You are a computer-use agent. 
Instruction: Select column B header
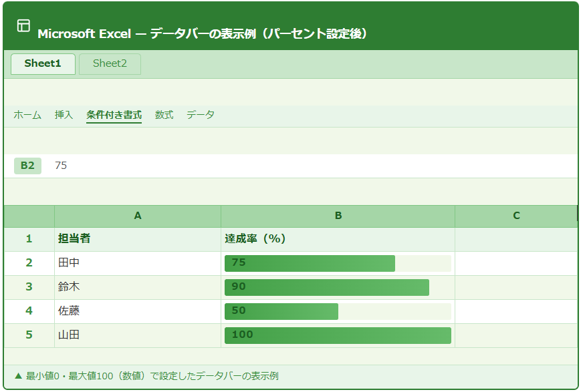point(338,216)
